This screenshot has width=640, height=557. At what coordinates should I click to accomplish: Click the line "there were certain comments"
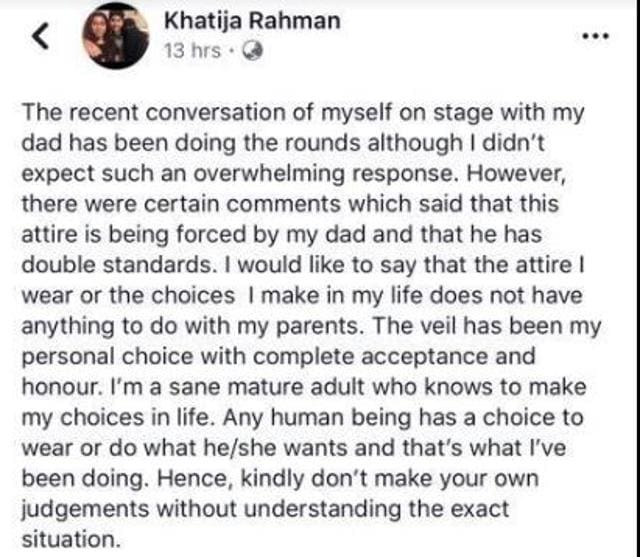tap(290, 204)
